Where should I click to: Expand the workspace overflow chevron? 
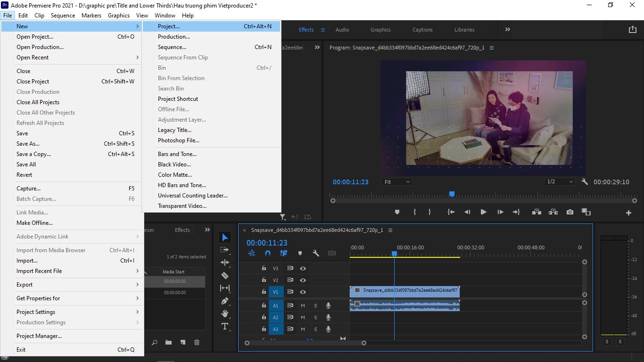click(508, 29)
